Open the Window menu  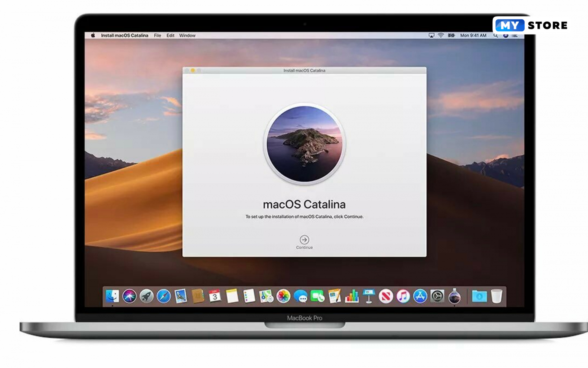pyautogui.click(x=187, y=35)
